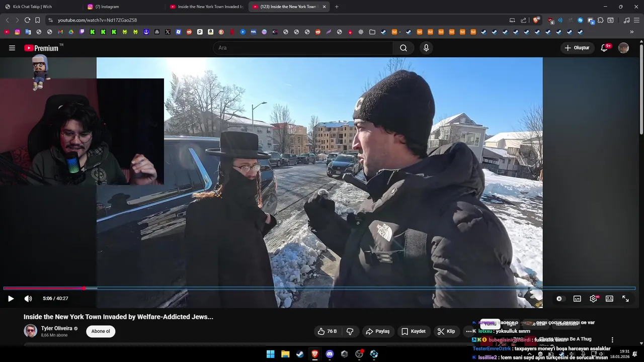644x362 pixels.
Task: Enter fullscreen video mode
Action: (x=625, y=299)
